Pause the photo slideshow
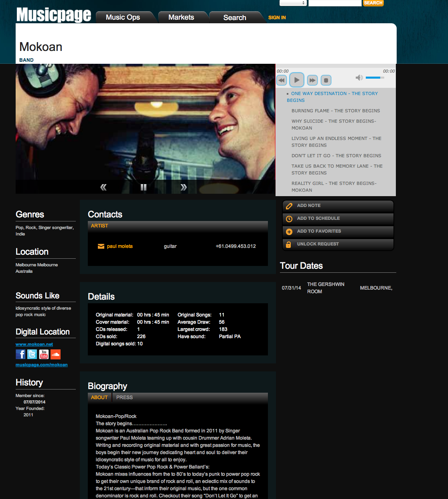The width and height of the screenshot is (448, 499). tap(144, 187)
